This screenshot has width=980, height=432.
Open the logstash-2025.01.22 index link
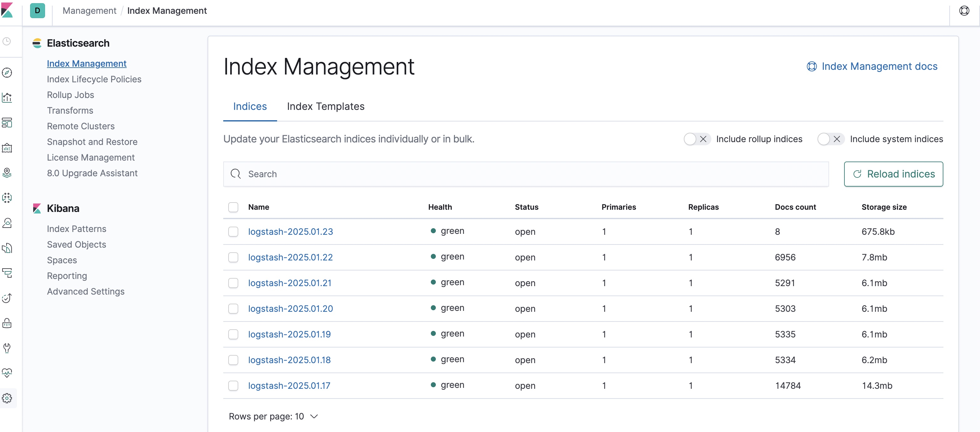[290, 257]
